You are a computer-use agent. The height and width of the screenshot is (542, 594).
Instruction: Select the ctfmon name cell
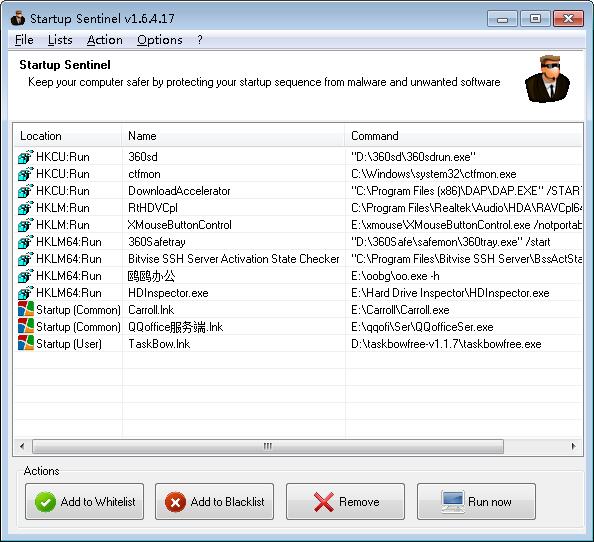(x=144, y=174)
